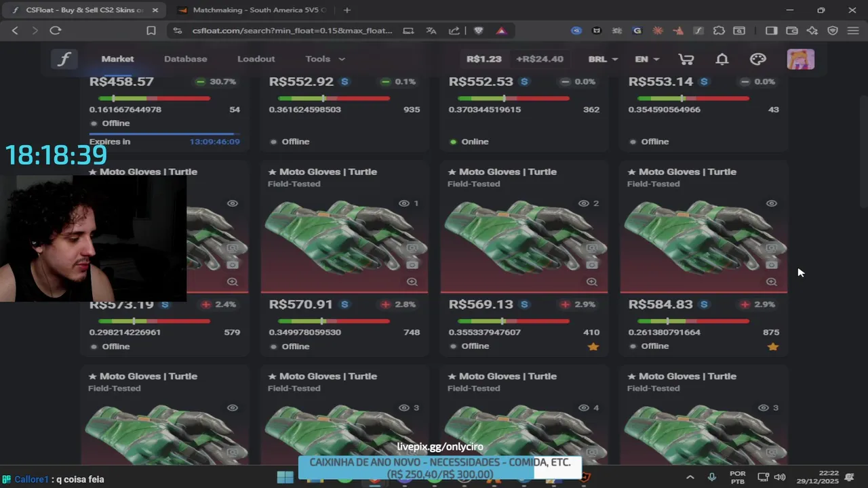
Task: Click the R$1.23 balance button
Action: 484,59
